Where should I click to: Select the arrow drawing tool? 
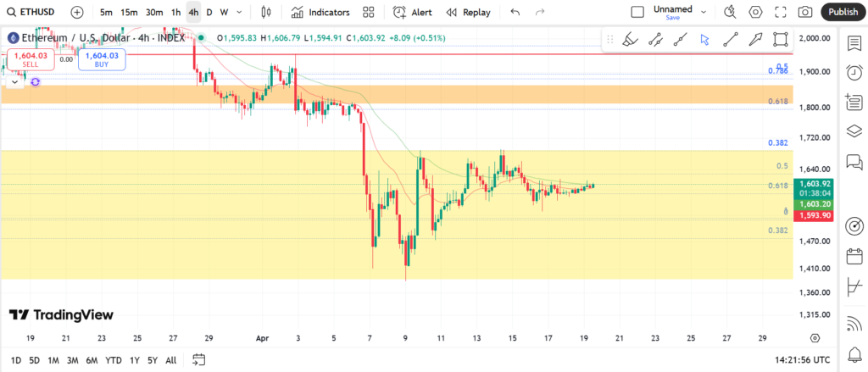tap(755, 39)
